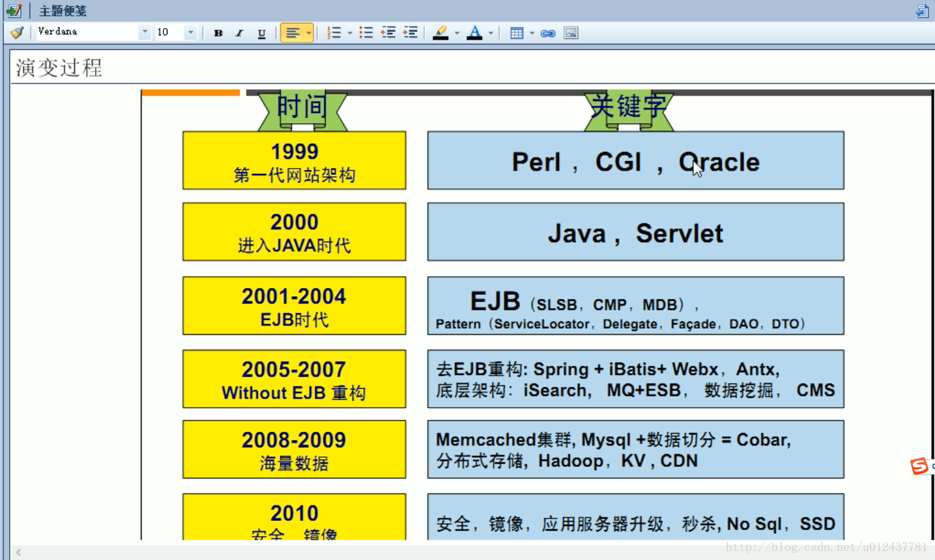Open the highlight color dropdown arrow
935x560 pixels.
457,33
